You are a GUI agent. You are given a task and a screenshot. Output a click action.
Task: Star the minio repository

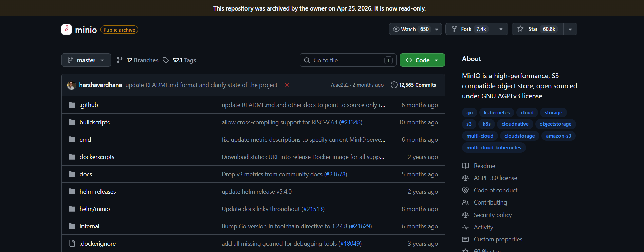click(538, 29)
